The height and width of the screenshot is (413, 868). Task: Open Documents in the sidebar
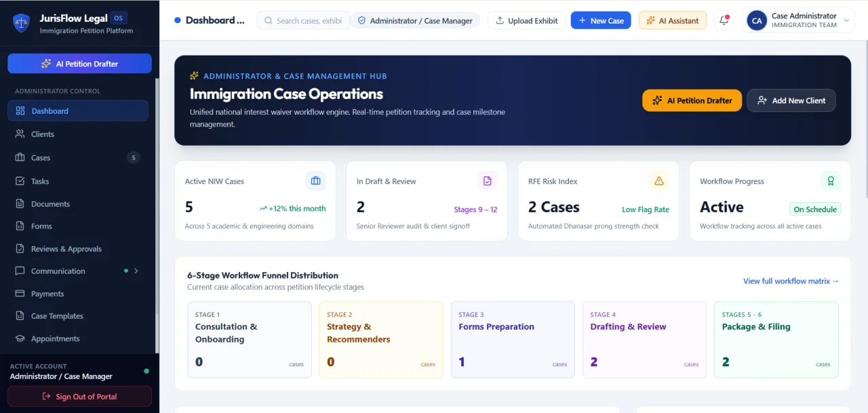[x=78, y=203]
